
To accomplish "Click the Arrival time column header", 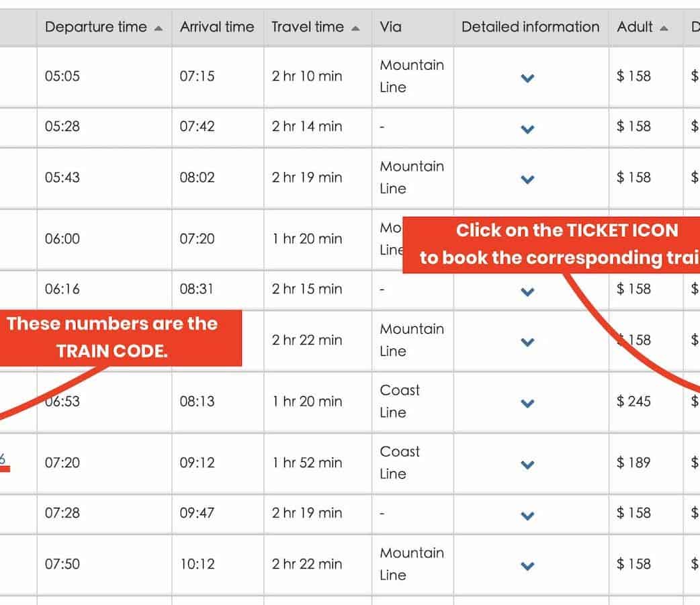I will [217, 28].
